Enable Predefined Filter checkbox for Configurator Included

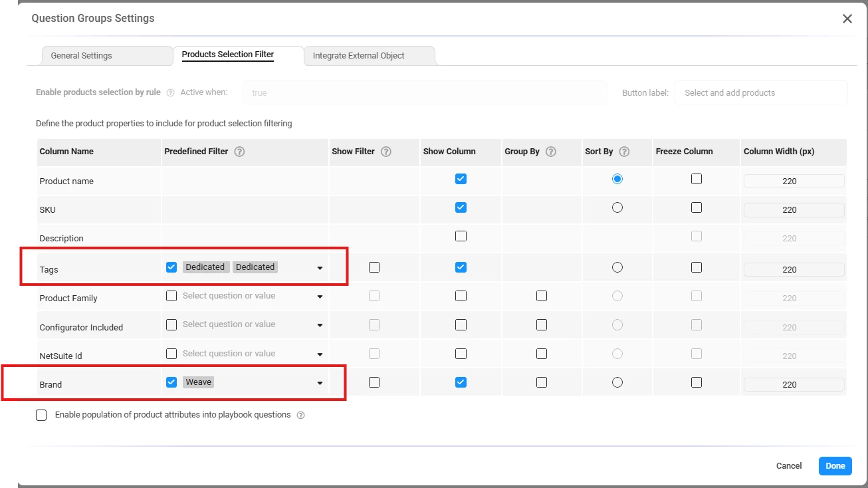click(x=171, y=324)
